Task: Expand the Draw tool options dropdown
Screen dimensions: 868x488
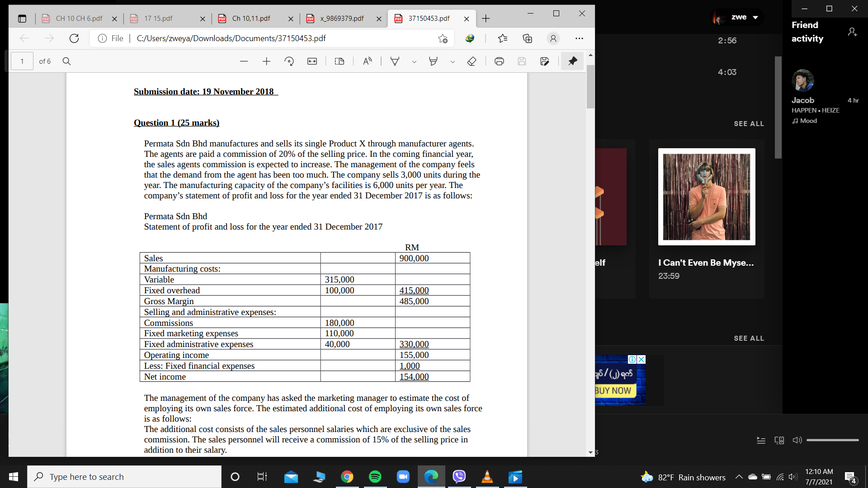Action: [x=414, y=62]
